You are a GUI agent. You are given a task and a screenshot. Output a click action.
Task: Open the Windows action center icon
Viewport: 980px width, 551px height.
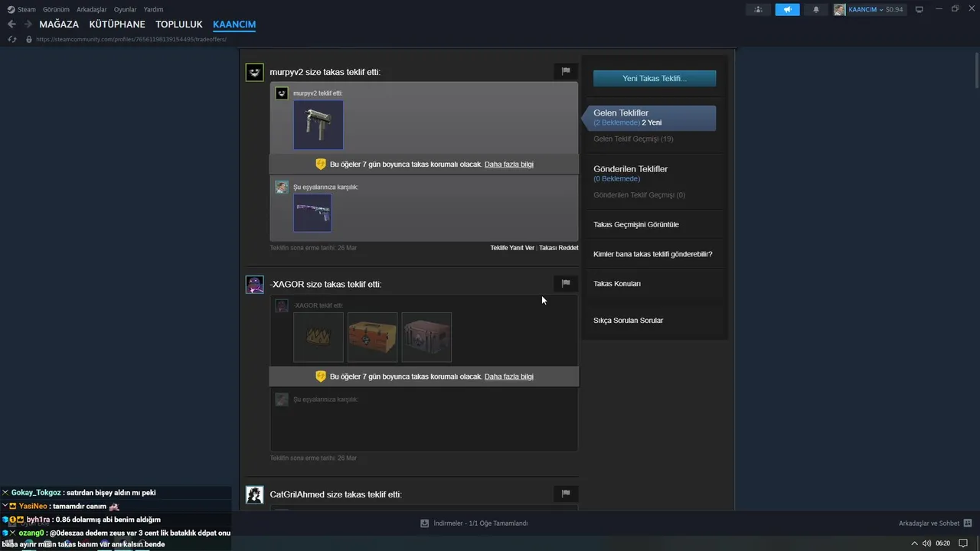[964, 543]
